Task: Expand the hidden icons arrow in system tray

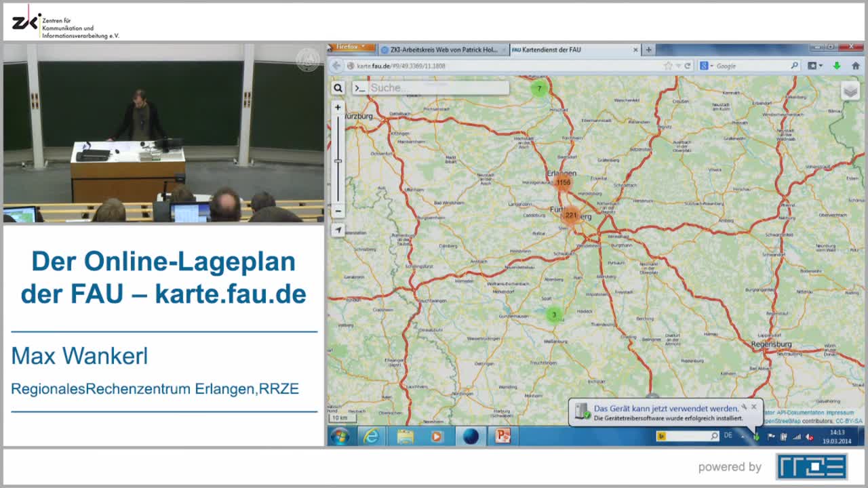Action: (743, 436)
